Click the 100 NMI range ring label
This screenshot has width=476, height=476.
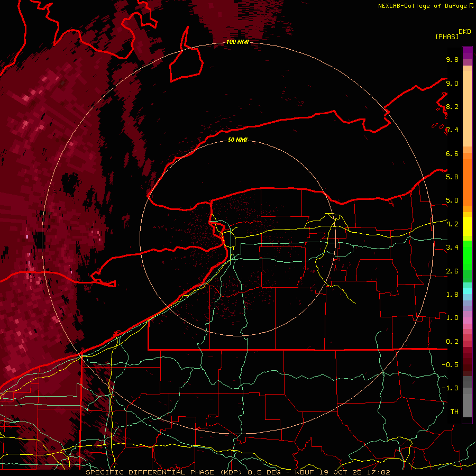tap(237, 42)
